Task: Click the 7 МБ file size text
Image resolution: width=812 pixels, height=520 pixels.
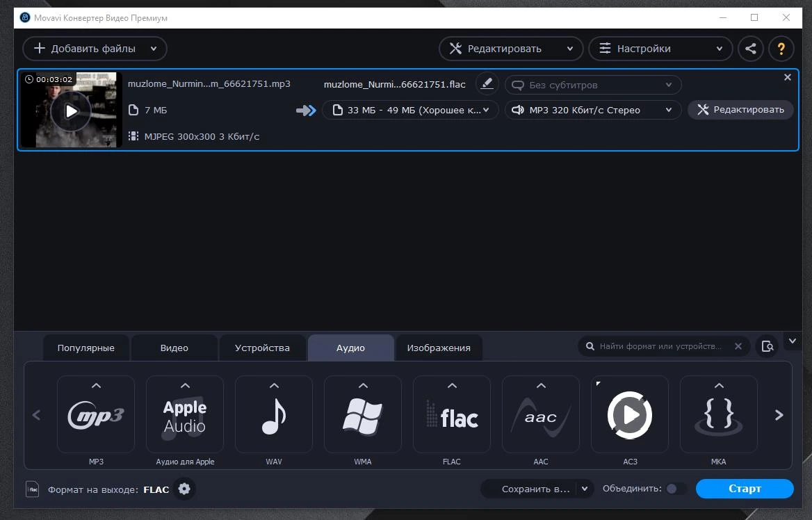Action: pyautogui.click(x=155, y=110)
